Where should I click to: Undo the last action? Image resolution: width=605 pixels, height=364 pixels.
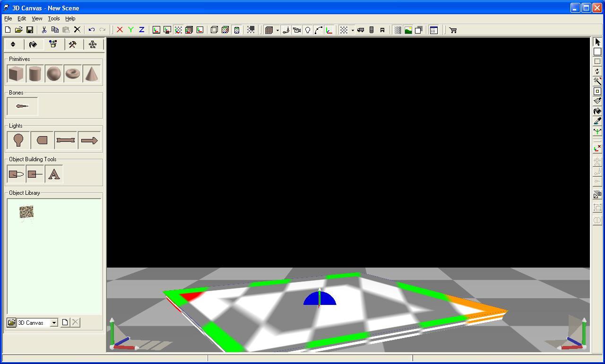[x=92, y=30]
